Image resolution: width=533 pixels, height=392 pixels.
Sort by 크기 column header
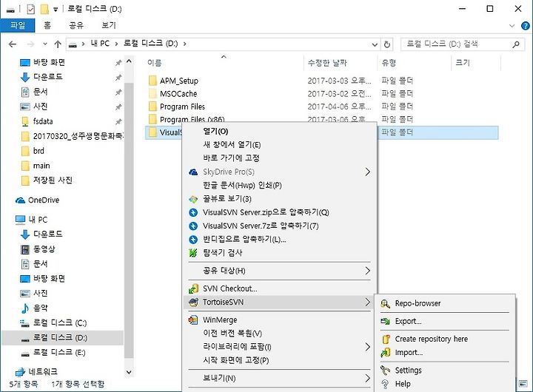pos(462,63)
